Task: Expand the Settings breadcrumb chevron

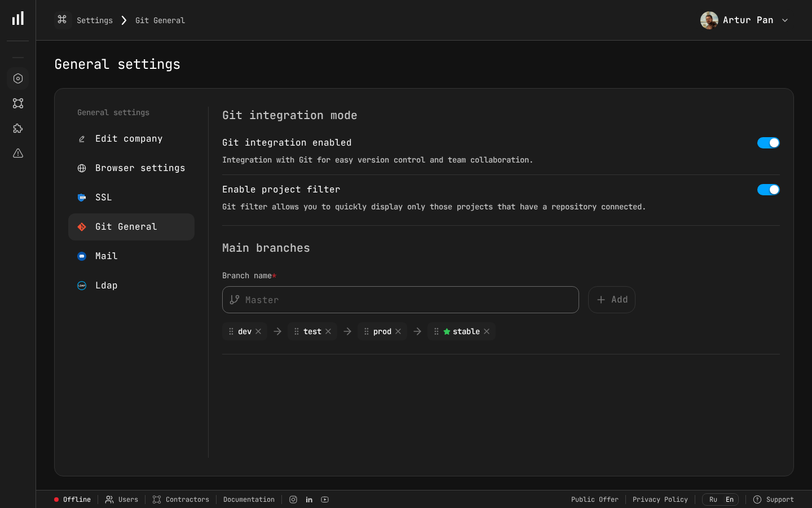Action: [x=123, y=20]
